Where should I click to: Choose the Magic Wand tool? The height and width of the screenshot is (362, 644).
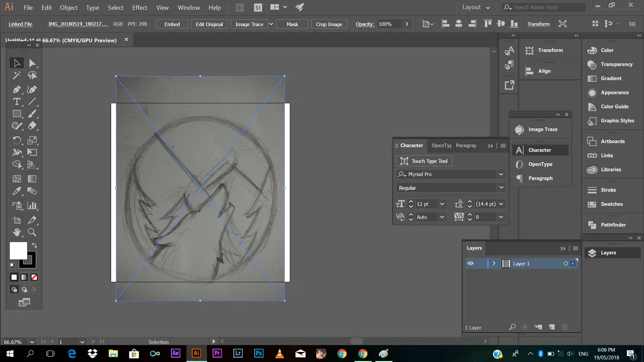coord(17,75)
